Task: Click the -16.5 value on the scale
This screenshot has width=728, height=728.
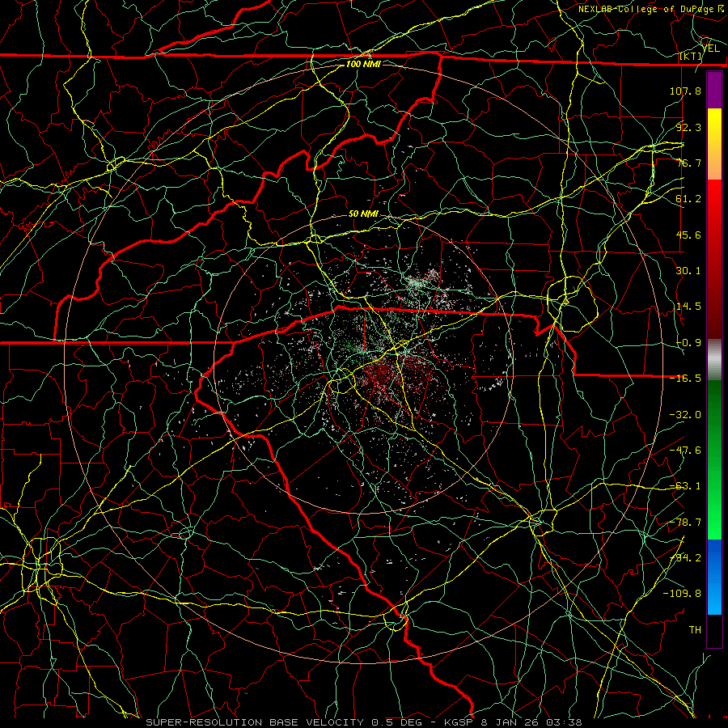Action: [685, 379]
